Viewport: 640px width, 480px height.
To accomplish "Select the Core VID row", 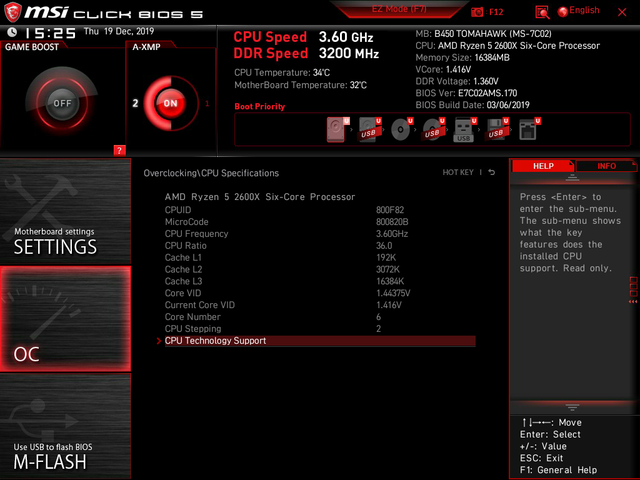I will coord(320,293).
